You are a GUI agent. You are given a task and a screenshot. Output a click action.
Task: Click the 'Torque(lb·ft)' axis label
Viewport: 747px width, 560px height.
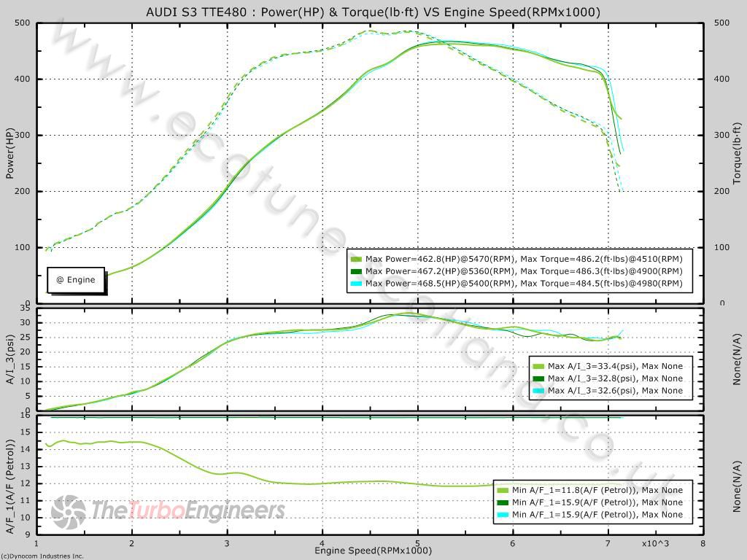click(737, 153)
